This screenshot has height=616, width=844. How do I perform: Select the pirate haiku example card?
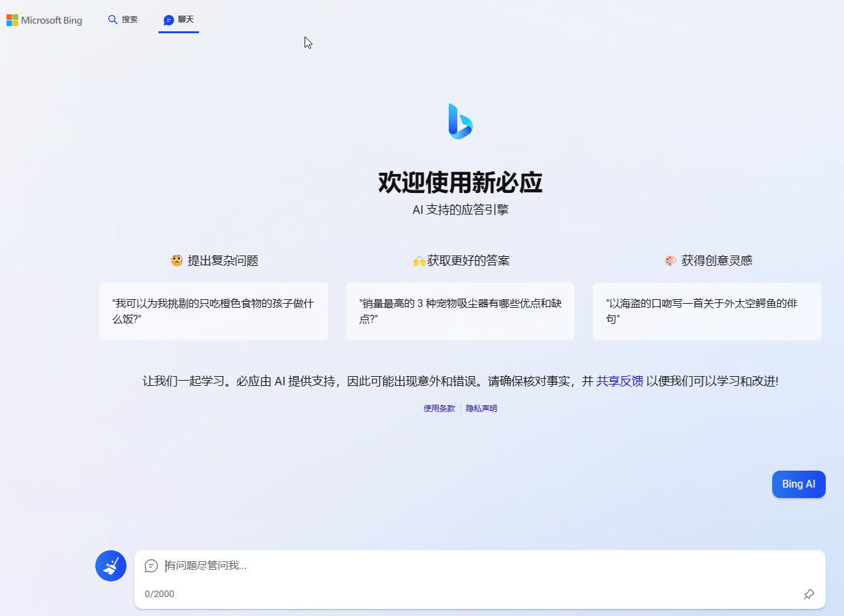point(707,311)
